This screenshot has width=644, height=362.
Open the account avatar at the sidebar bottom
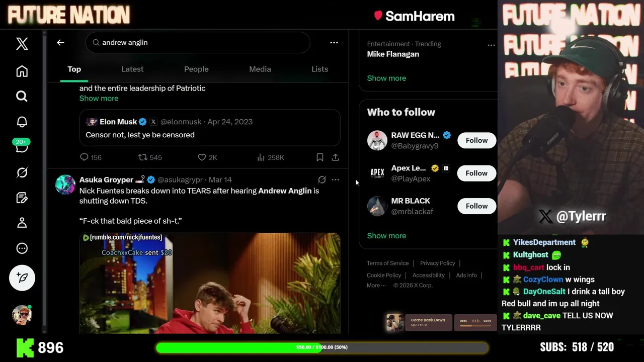coord(22,315)
